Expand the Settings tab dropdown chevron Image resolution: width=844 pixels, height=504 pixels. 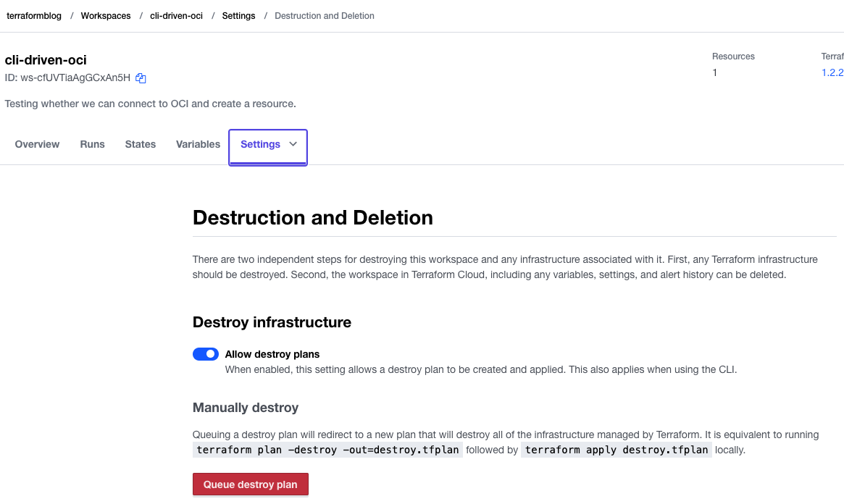click(x=293, y=143)
